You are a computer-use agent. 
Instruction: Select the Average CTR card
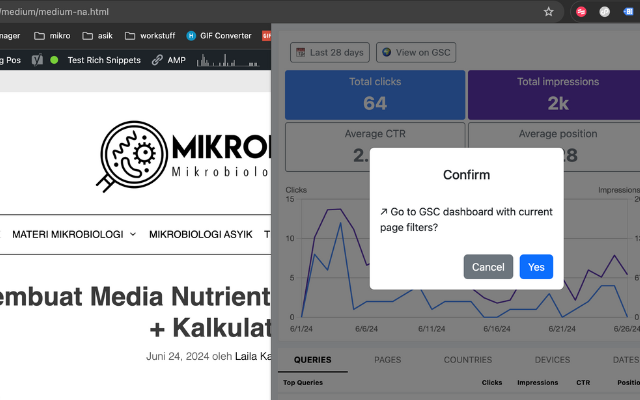coord(375,147)
